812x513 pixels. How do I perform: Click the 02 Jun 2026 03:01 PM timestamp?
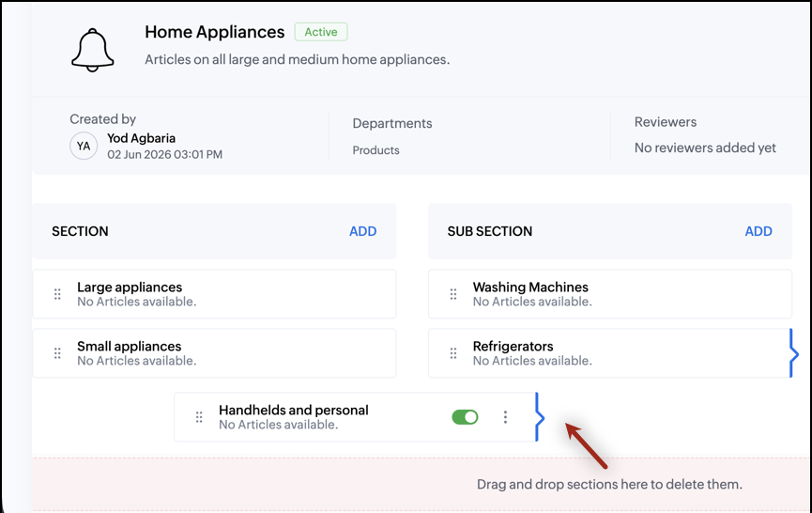click(164, 154)
